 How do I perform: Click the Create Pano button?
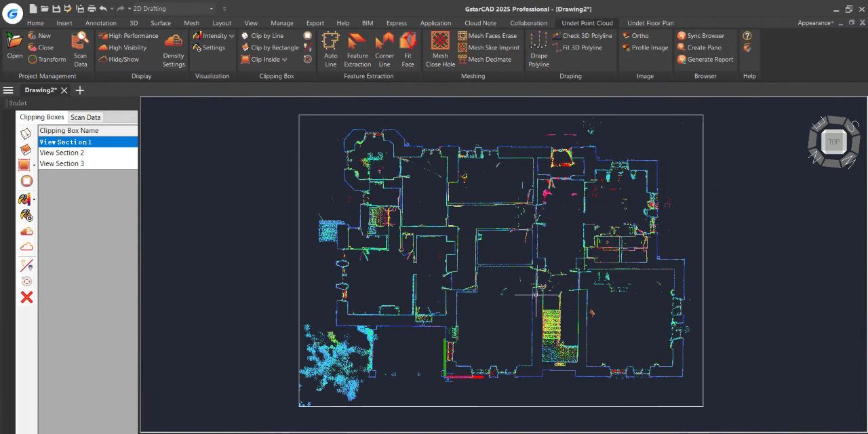699,47
